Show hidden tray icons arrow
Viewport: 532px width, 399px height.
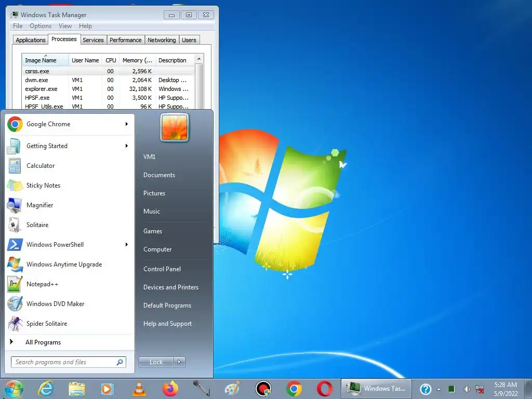[438, 389]
